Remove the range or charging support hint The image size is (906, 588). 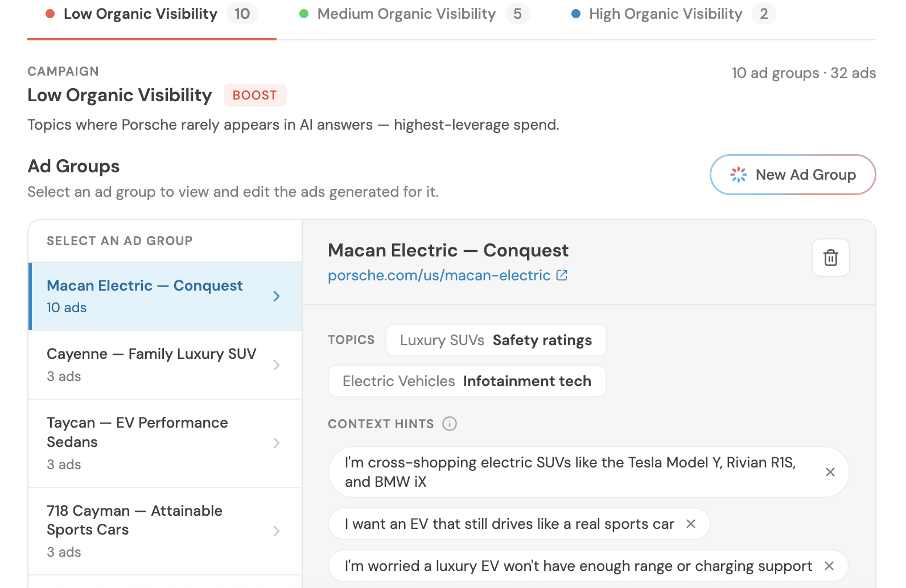pos(829,566)
